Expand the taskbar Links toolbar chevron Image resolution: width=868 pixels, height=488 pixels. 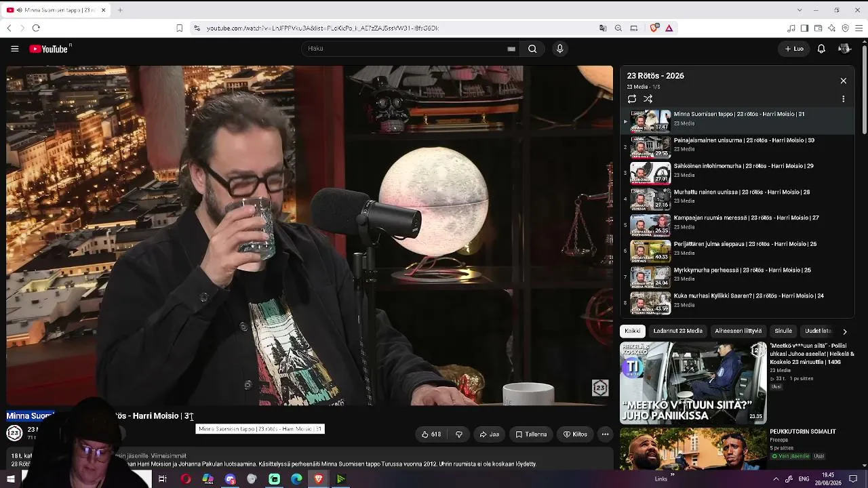(672, 474)
